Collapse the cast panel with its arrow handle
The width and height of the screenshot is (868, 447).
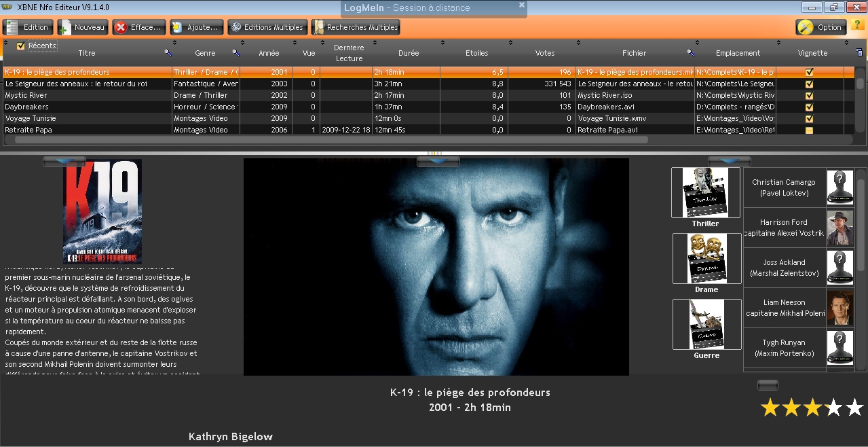pyautogui.click(x=729, y=162)
